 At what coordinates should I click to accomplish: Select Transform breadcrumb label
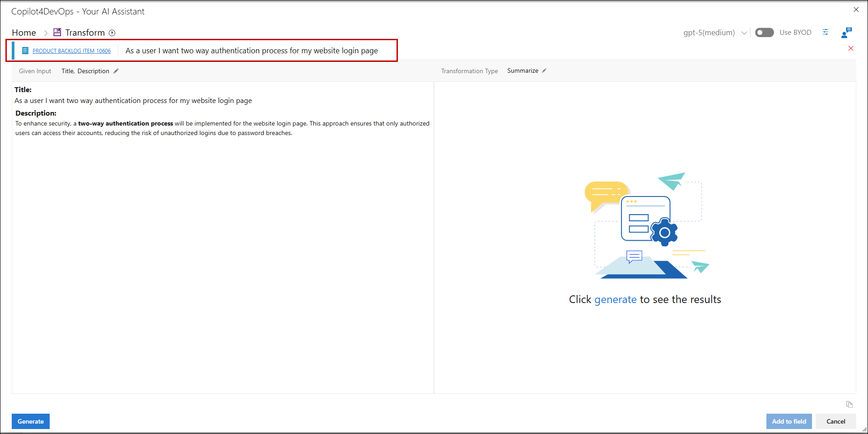tap(85, 33)
